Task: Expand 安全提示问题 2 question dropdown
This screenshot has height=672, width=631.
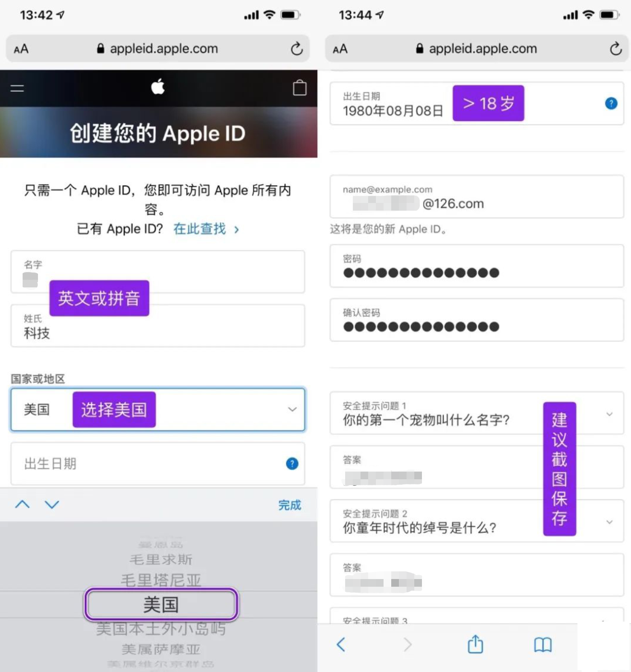Action: point(477,521)
